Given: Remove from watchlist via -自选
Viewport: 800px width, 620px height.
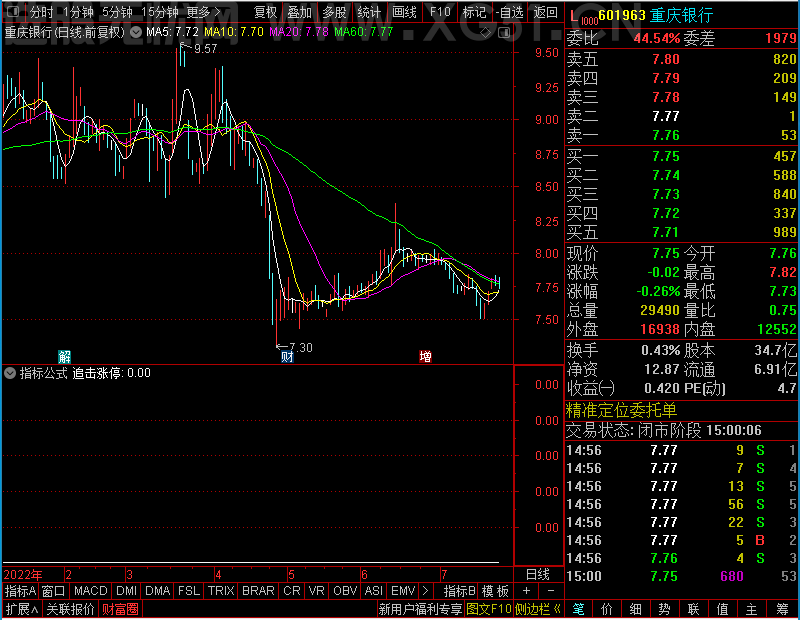Looking at the screenshot, I should (510, 12).
